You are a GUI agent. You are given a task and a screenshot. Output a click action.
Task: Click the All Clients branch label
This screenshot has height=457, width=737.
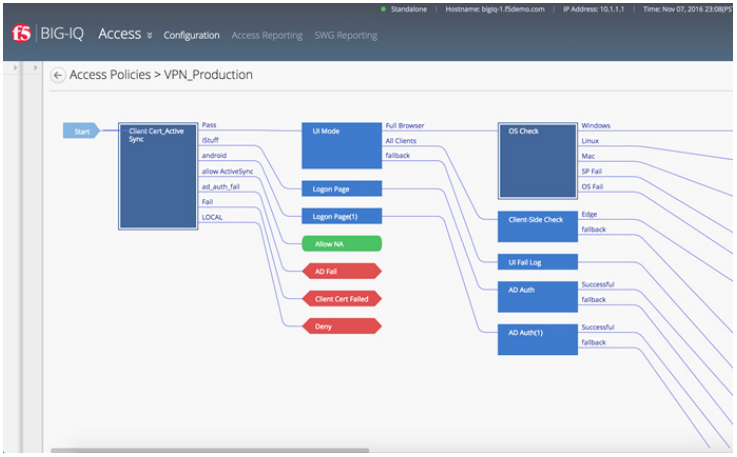pyautogui.click(x=401, y=141)
